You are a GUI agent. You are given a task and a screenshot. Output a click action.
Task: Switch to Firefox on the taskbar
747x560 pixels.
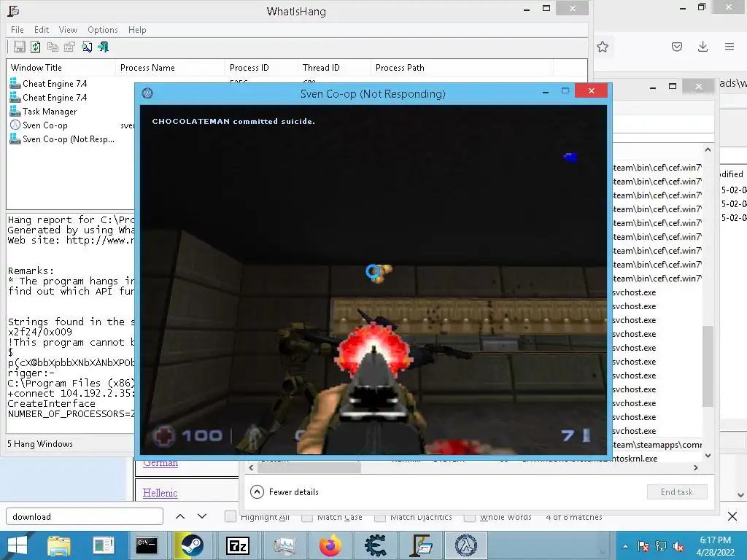[x=330, y=545]
